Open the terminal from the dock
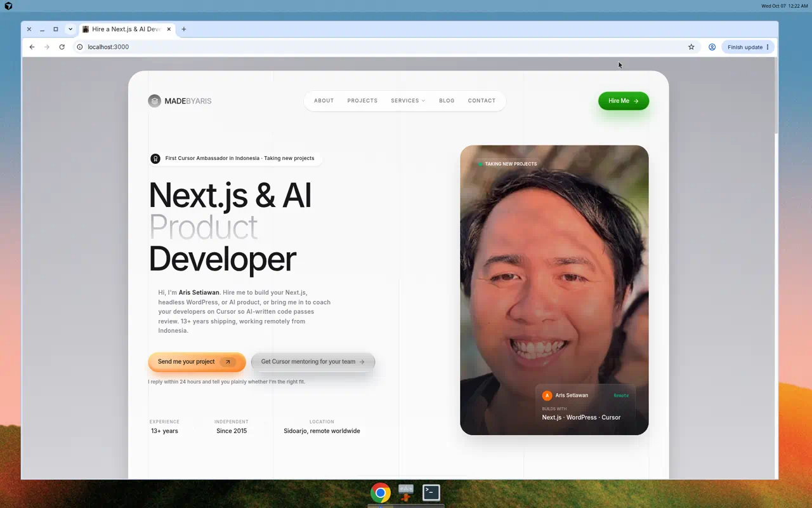Screen dimensions: 812x508 431,493
